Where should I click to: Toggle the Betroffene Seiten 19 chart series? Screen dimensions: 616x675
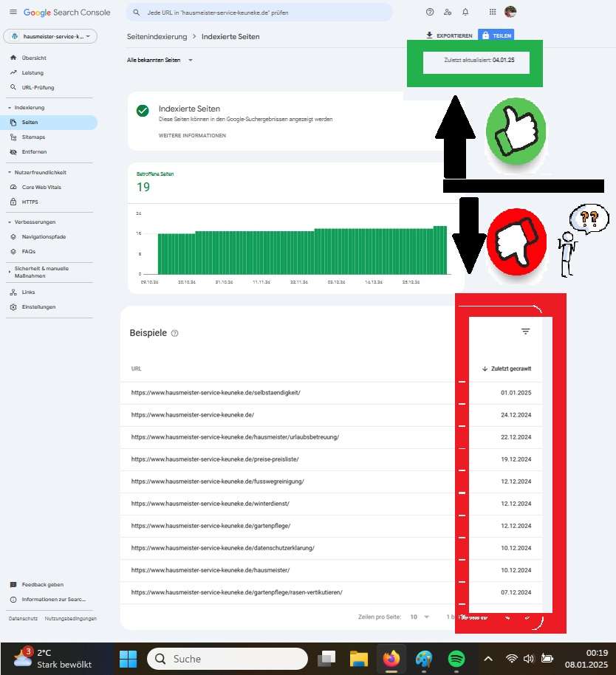pos(155,182)
